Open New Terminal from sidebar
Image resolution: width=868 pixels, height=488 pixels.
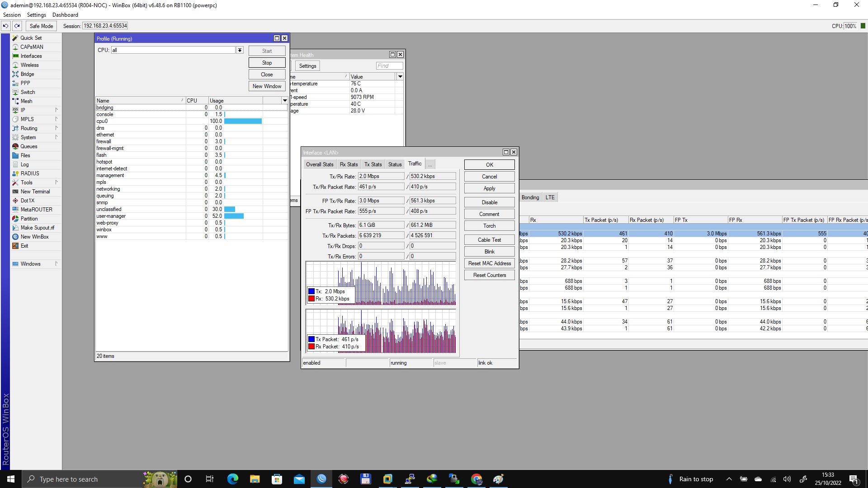(x=35, y=192)
